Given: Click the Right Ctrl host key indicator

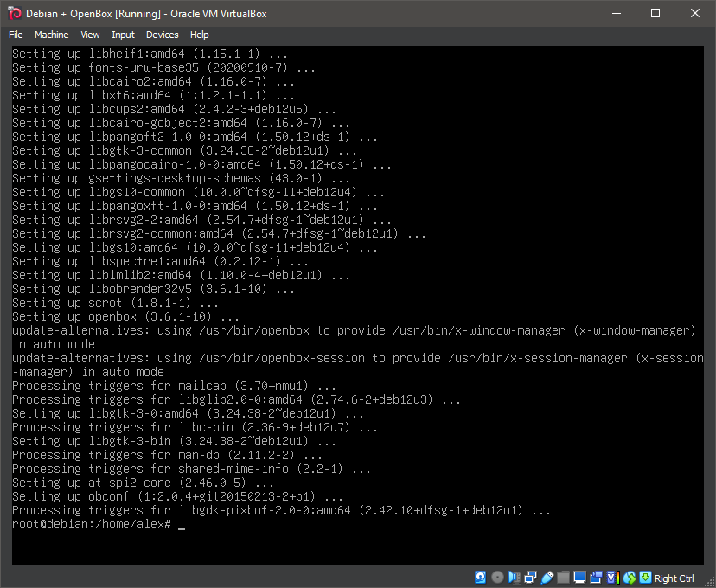Looking at the screenshot, I should (674, 578).
